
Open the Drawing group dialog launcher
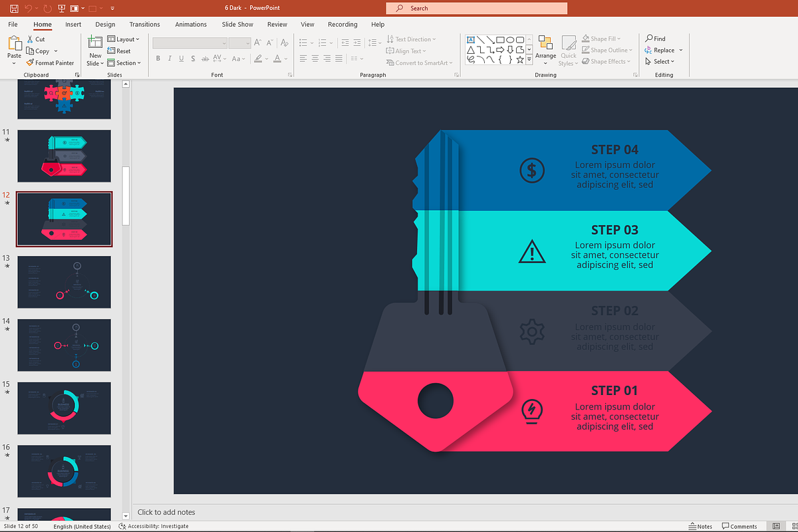635,75
